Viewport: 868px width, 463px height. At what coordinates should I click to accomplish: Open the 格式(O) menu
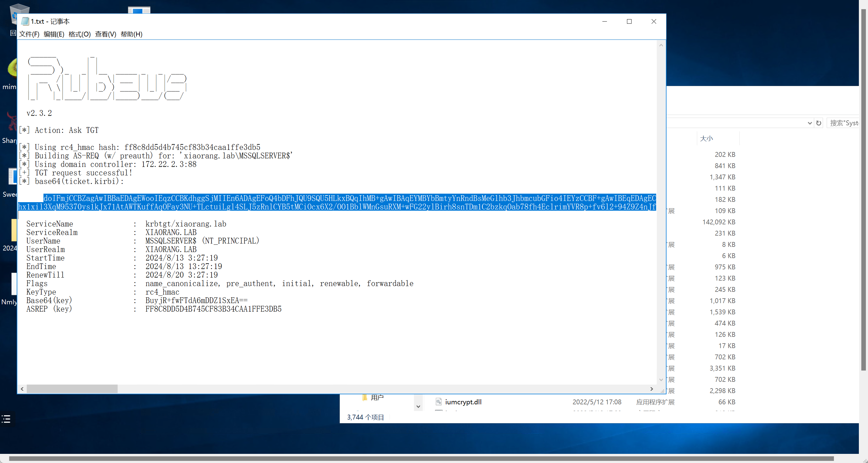(x=80, y=34)
